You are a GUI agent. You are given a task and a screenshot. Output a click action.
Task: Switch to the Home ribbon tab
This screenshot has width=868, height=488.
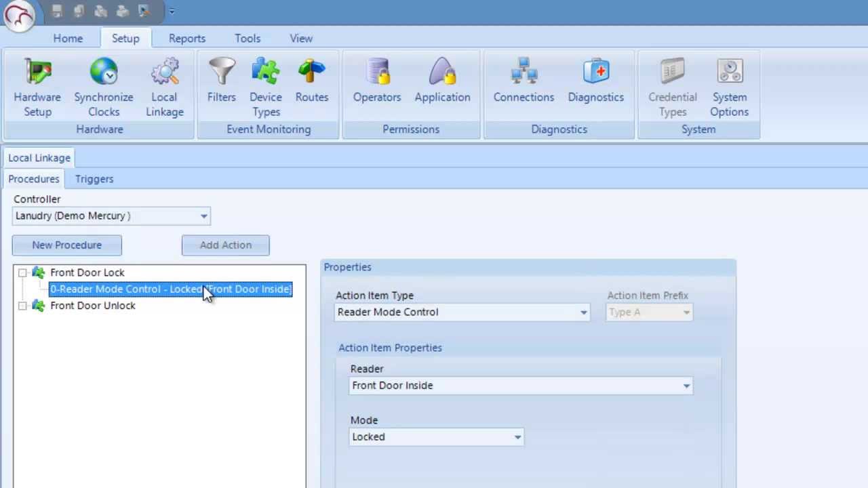pos(68,39)
